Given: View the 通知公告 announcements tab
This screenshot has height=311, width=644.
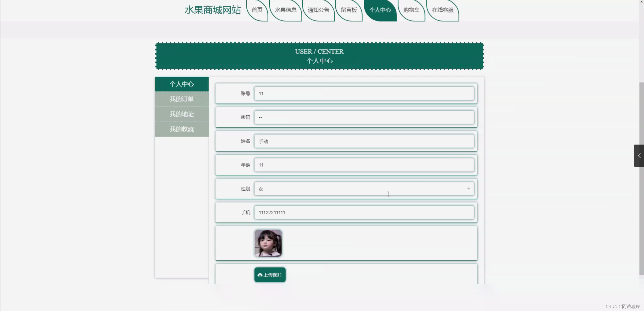Looking at the screenshot, I should pyautogui.click(x=318, y=10).
